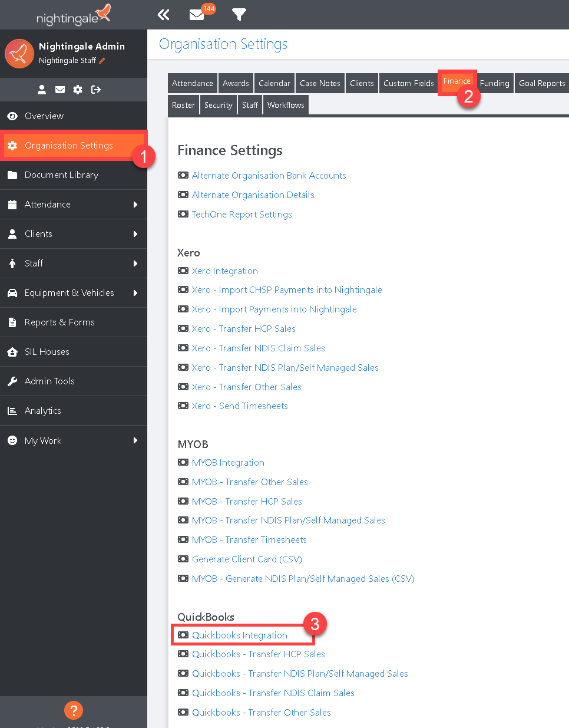Go to Overview in the sidebar
569x728 pixels.
[74, 116]
